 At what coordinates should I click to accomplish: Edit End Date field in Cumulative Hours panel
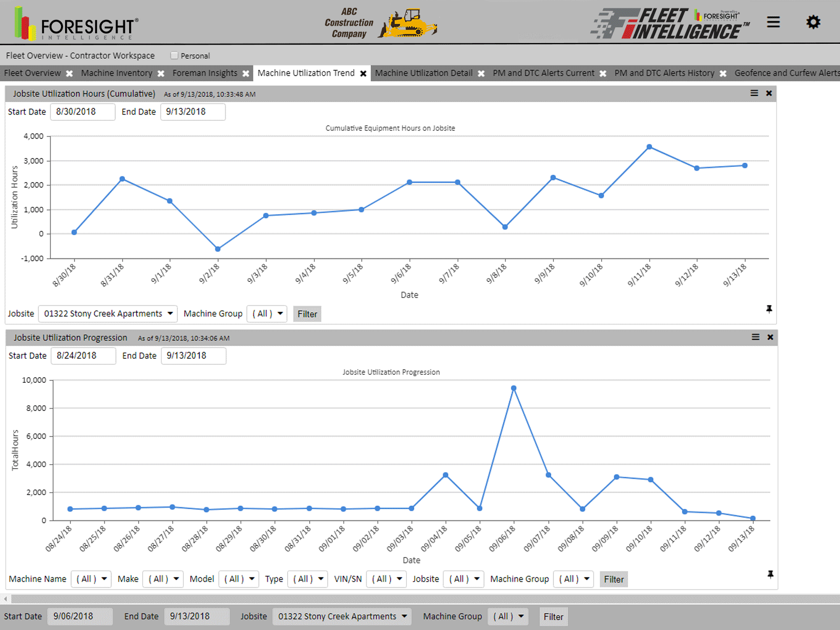[193, 112]
